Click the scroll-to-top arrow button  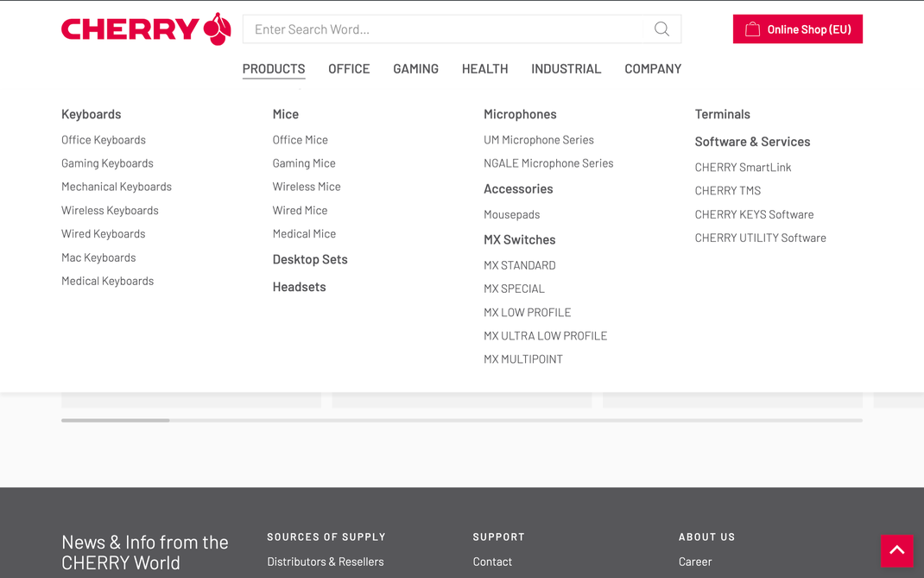coord(897,550)
